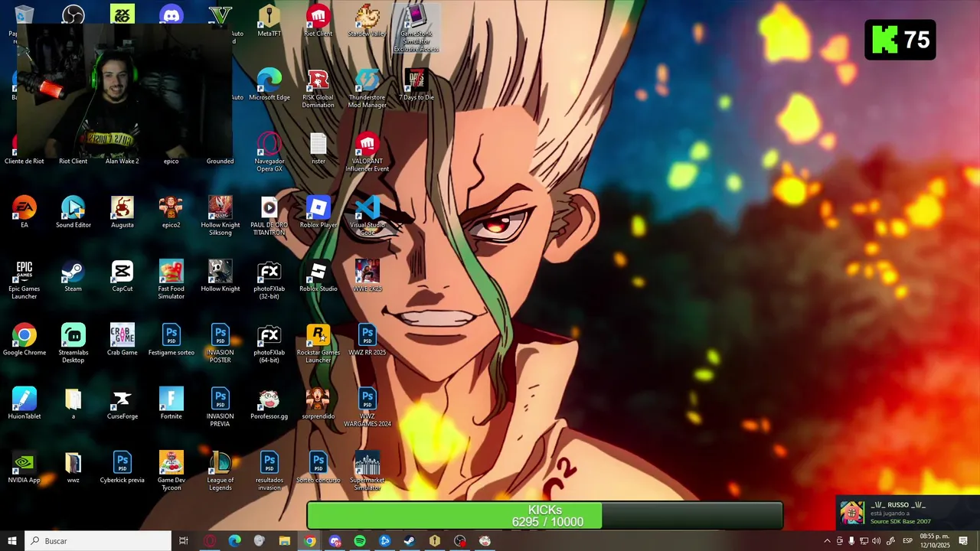Open Roblox Studio shortcut

[318, 276]
